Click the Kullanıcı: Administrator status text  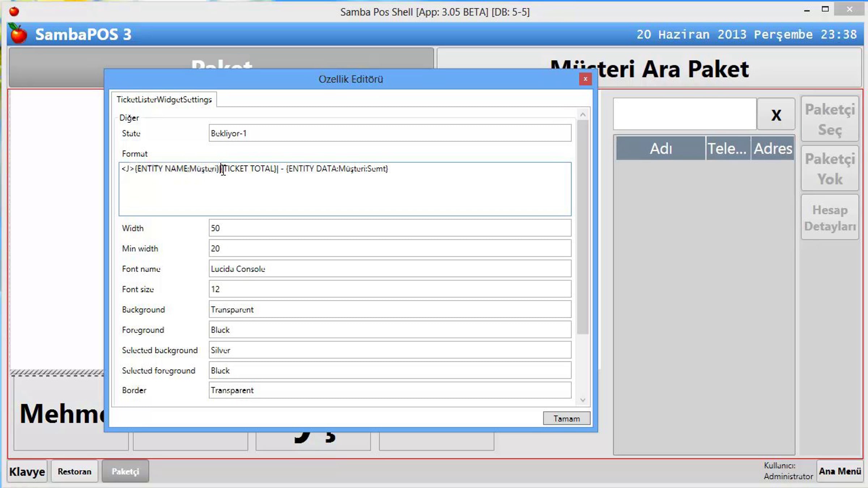pos(788,471)
